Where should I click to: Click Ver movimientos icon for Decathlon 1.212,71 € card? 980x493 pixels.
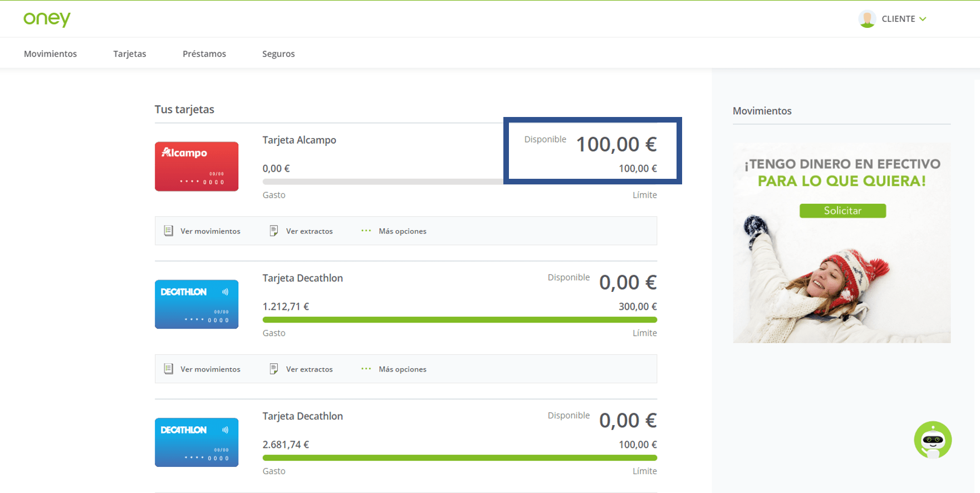click(168, 369)
